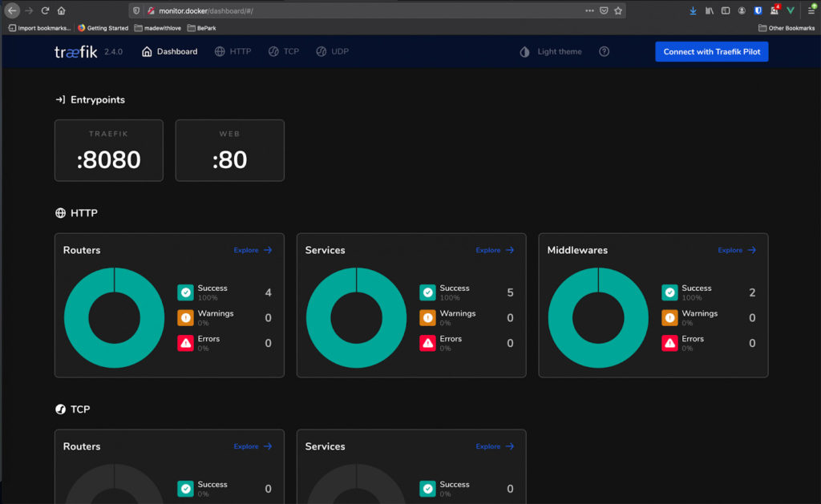821x504 pixels.
Task: Reload the current page
Action: pos(45,10)
